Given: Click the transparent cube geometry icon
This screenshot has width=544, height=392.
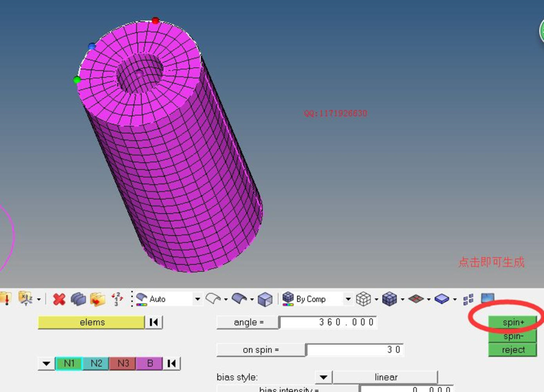Looking at the screenshot, I should 265,299.
